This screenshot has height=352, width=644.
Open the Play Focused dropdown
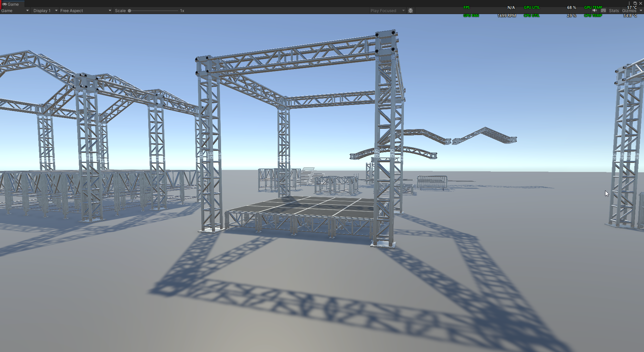tap(387, 11)
